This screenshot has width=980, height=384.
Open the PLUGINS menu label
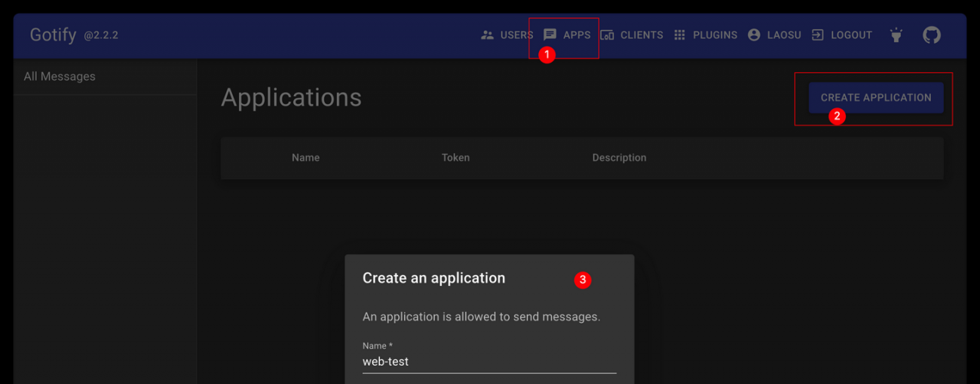tap(715, 35)
